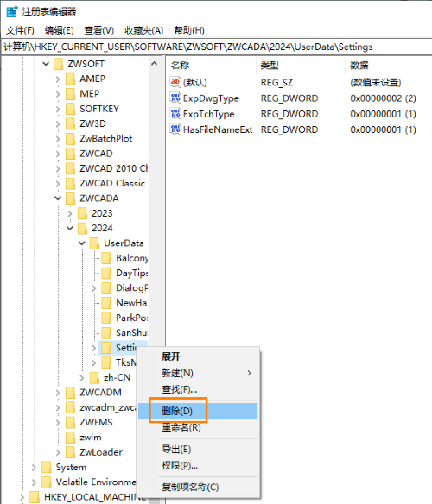Choose 查找(F)... in context menu

(198, 389)
